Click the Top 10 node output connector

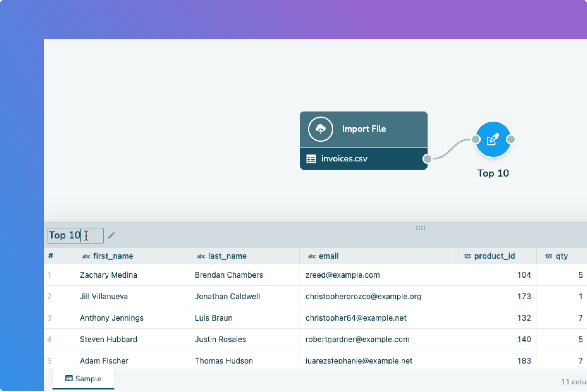click(510, 139)
